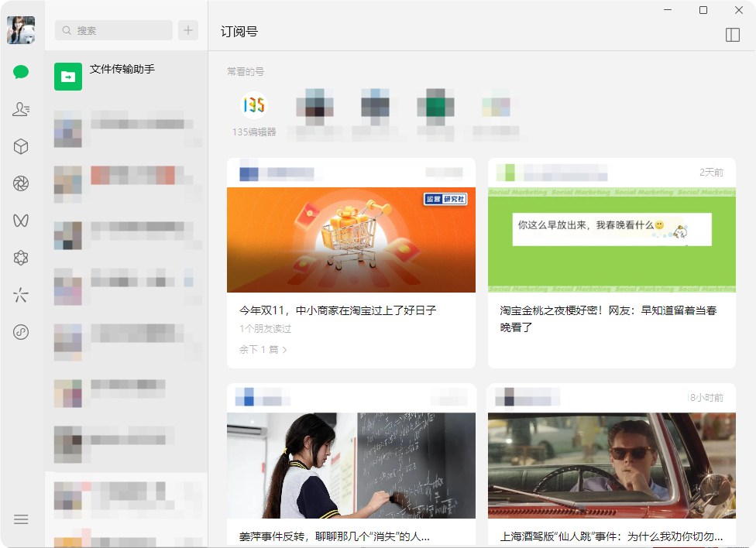Viewport: 756px width, 548px height.
Task: Open the green Social Marketing cover image
Action: tap(612, 240)
